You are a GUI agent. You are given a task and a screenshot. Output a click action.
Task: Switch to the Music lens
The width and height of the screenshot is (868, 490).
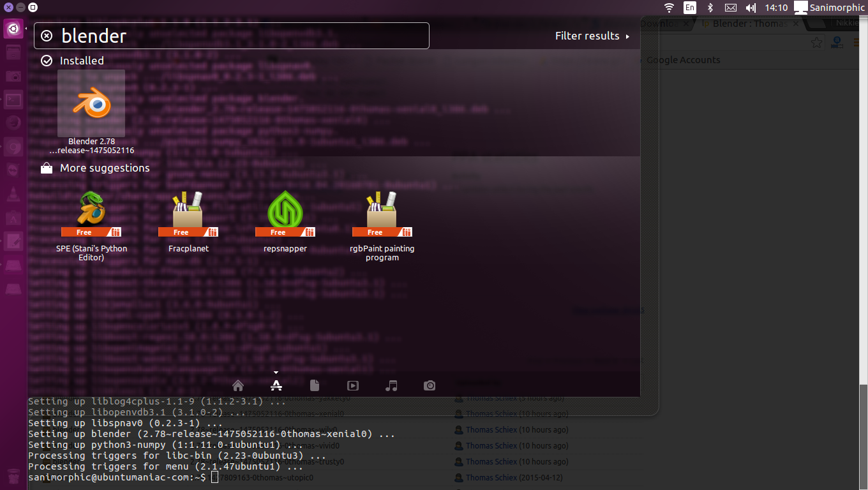click(x=391, y=385)
